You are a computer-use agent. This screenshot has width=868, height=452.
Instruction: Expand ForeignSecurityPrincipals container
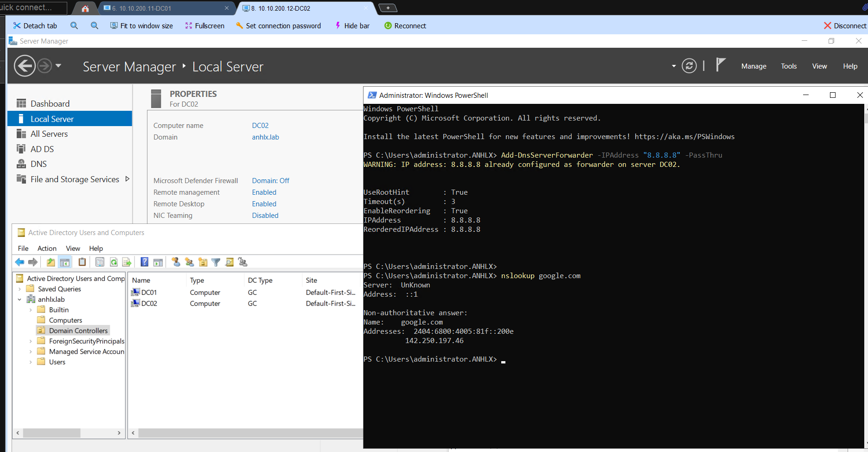(x=31, y=341)
